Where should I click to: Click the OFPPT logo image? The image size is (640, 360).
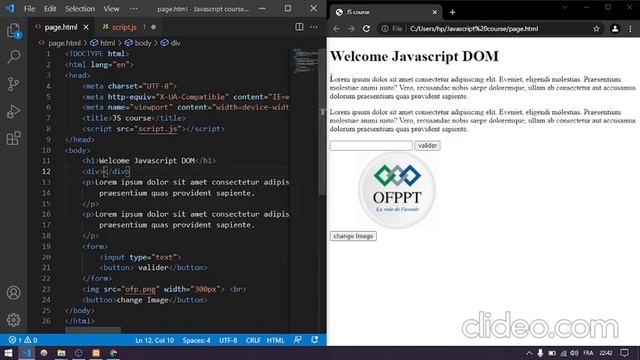point(397,190)
